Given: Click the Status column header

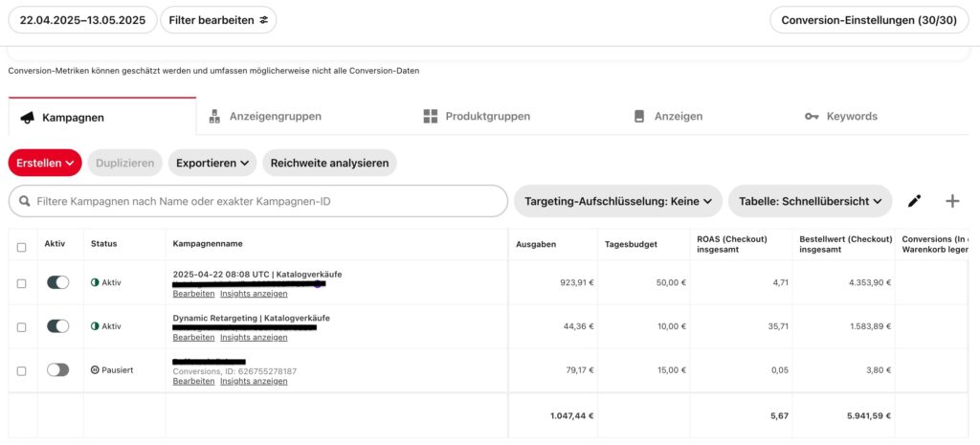Looking at the screenshot, I should click(103, 244).
